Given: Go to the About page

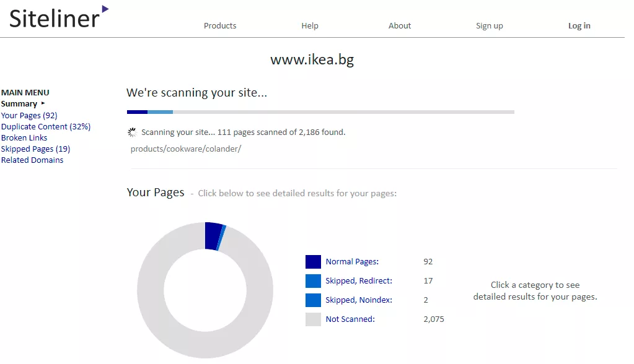Looking at the screenshot, I should tap(400, 25).
